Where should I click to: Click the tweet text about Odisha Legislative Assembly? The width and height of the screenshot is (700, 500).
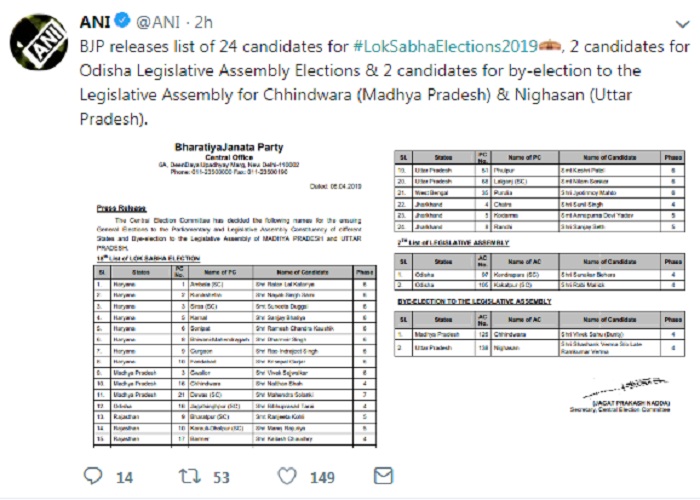click(361, 71)
